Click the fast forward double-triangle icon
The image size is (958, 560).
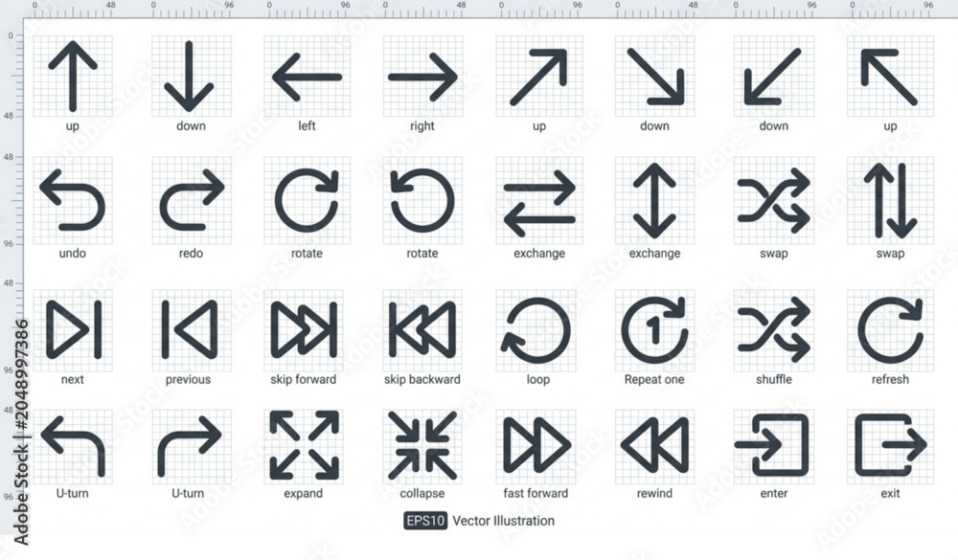coord(537,445)
